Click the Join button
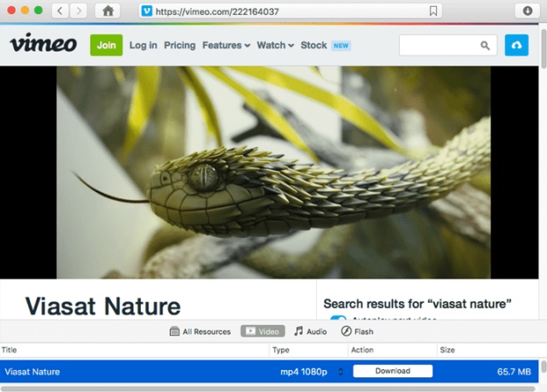The image size is (547, 392). (107, 45)
